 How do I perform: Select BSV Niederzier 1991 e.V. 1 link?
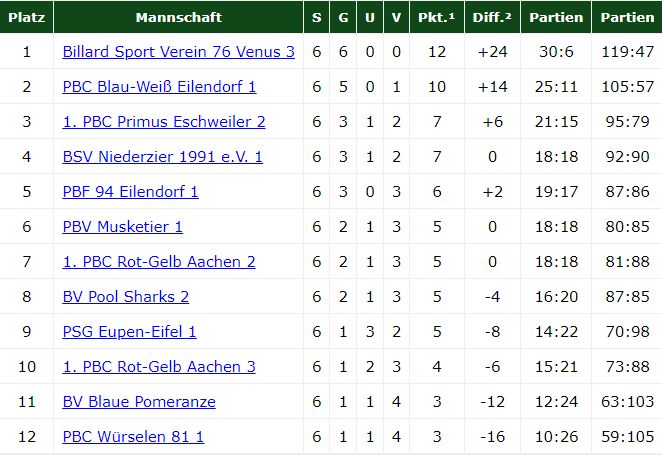pos(162,157)
